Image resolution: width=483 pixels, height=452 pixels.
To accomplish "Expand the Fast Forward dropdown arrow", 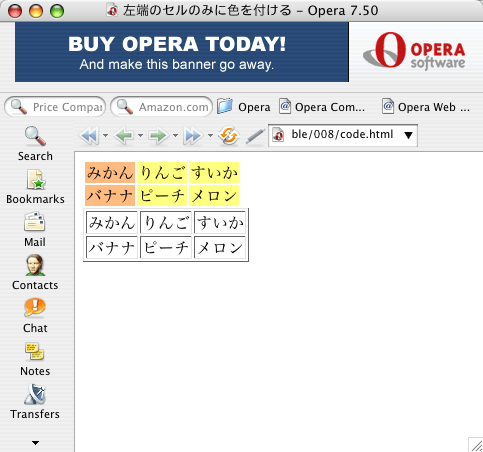I will point(210,135).
